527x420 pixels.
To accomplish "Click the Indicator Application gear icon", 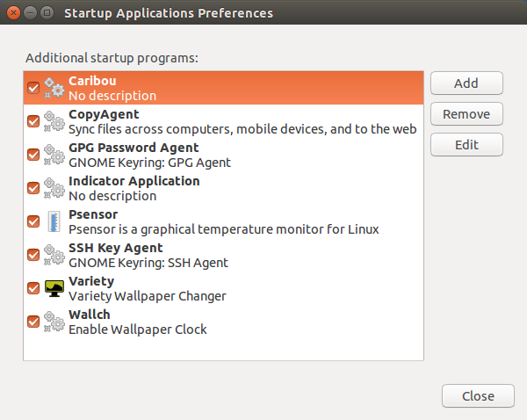I will pyautogui.click(x=54, y=188).
